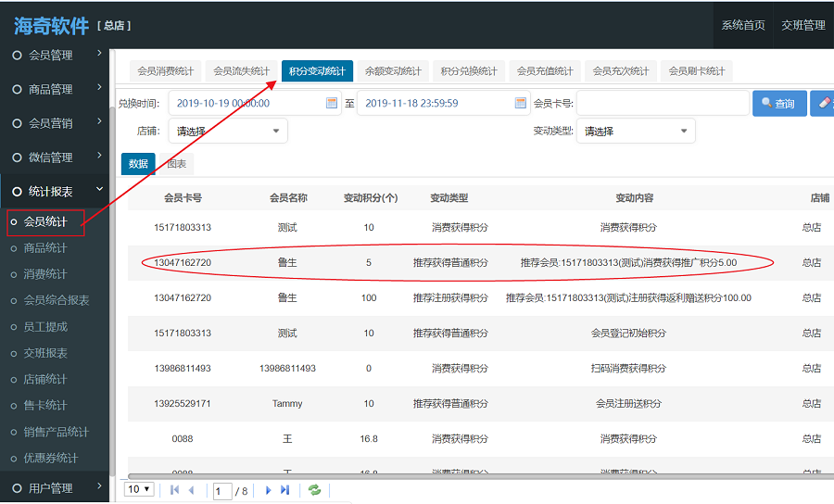Open the start date calendar picker

(332, 103)
